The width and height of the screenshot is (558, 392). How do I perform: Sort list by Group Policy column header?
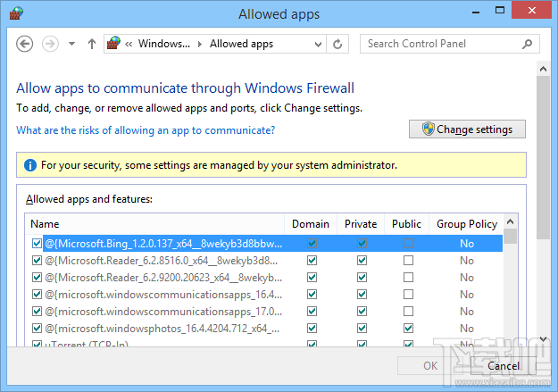point(467,224)
